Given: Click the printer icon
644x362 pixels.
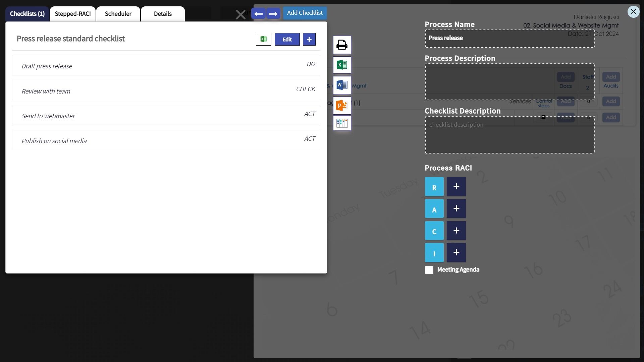Looking at the screenshot, I should (342, 45).
